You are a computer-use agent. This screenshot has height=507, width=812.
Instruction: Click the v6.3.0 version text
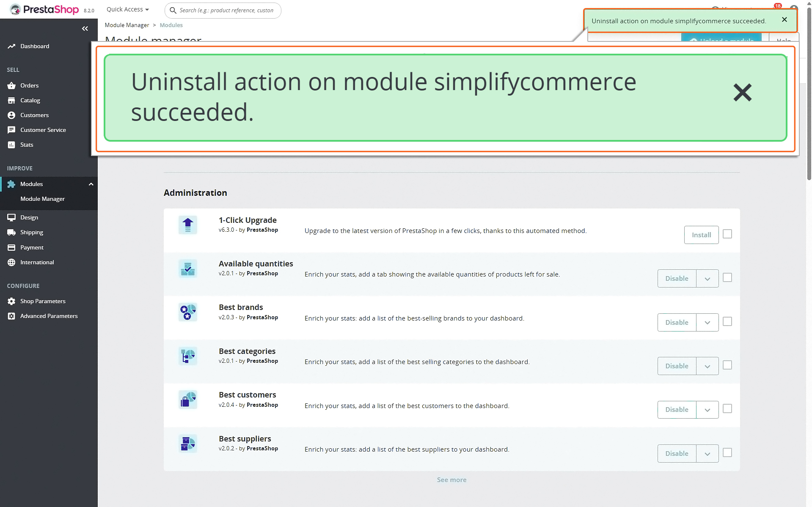point(226,230)
